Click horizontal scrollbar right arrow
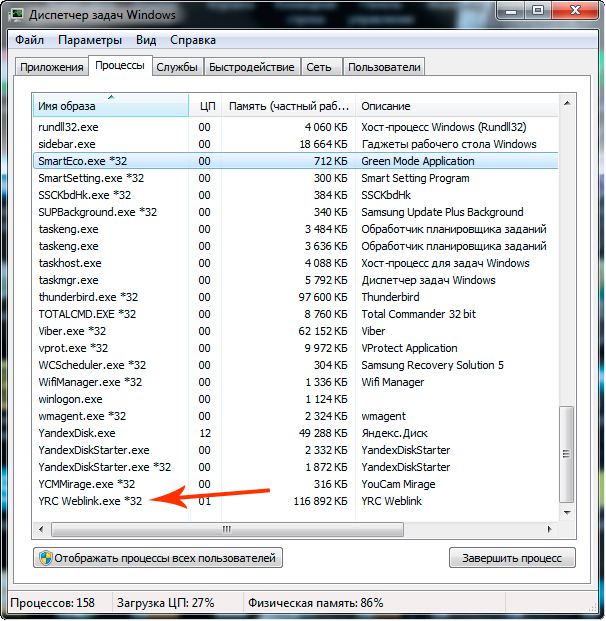This screenshot has width=606, height=621. point(549,529)
